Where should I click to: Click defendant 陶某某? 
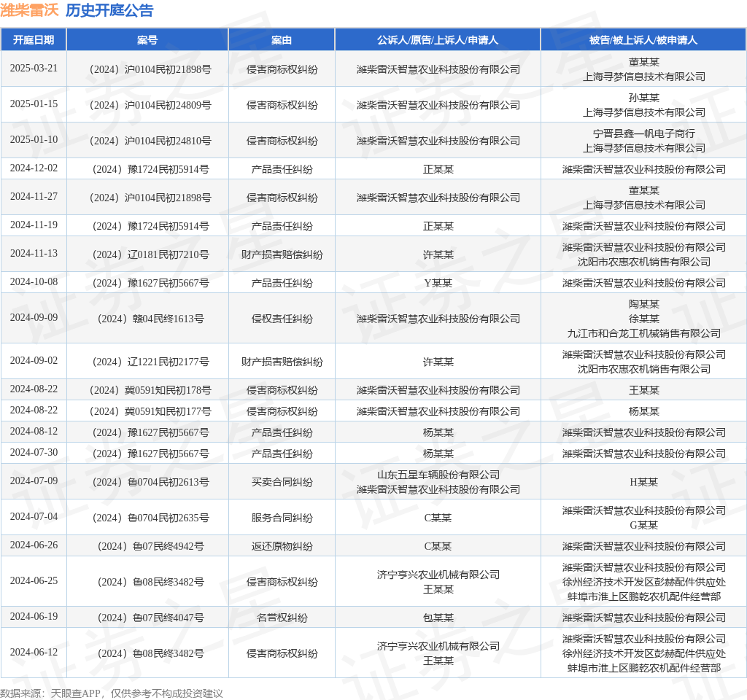[643, 304]
